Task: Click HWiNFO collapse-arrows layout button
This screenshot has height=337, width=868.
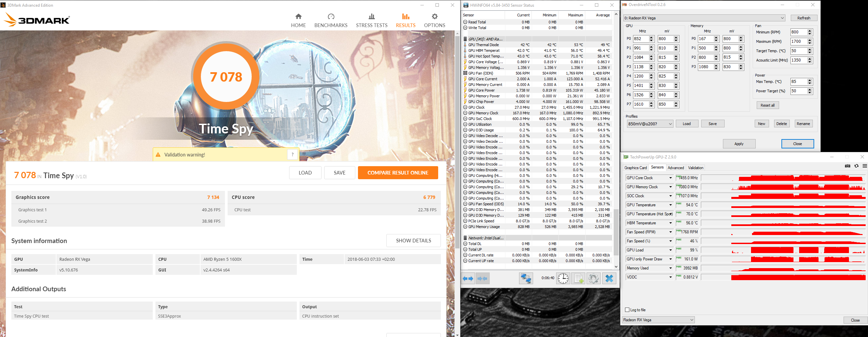Action: 483,278
